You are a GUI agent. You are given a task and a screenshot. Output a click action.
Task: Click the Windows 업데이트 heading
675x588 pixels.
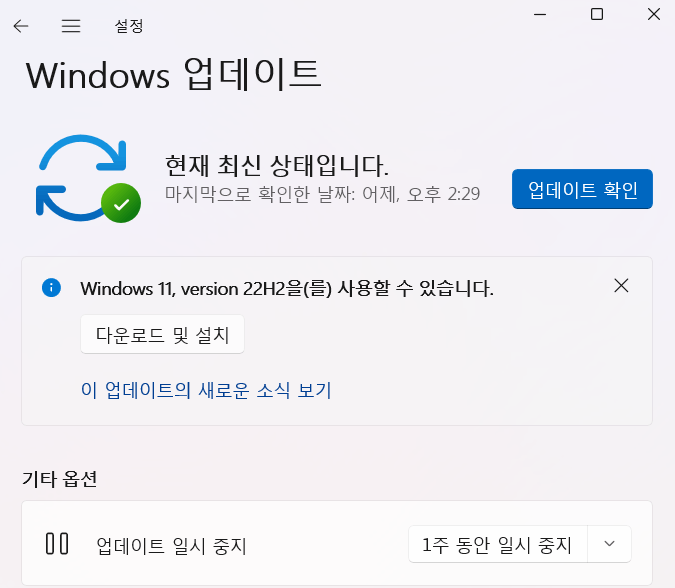coord(173,74)
